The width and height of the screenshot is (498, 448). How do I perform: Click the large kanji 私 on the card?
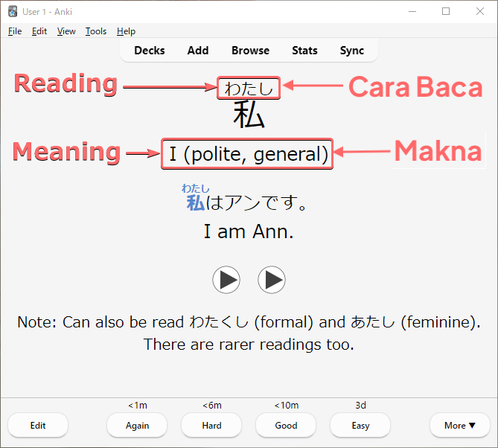tap(249, 116)
